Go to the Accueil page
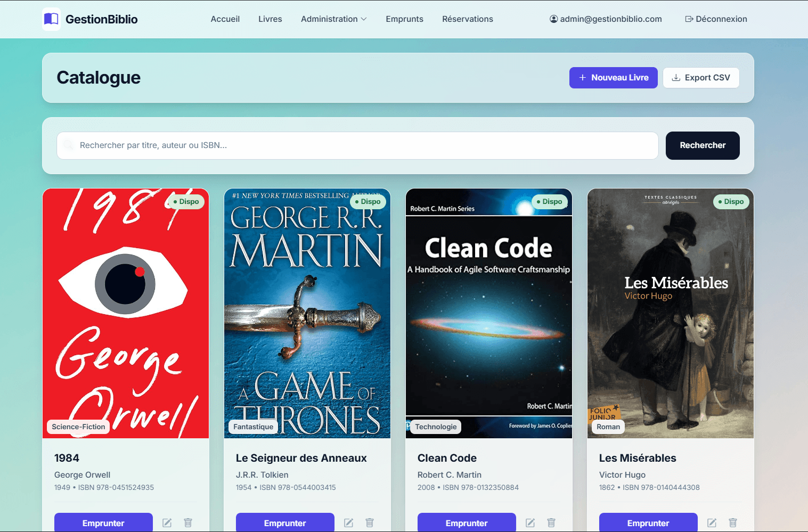 225,19
